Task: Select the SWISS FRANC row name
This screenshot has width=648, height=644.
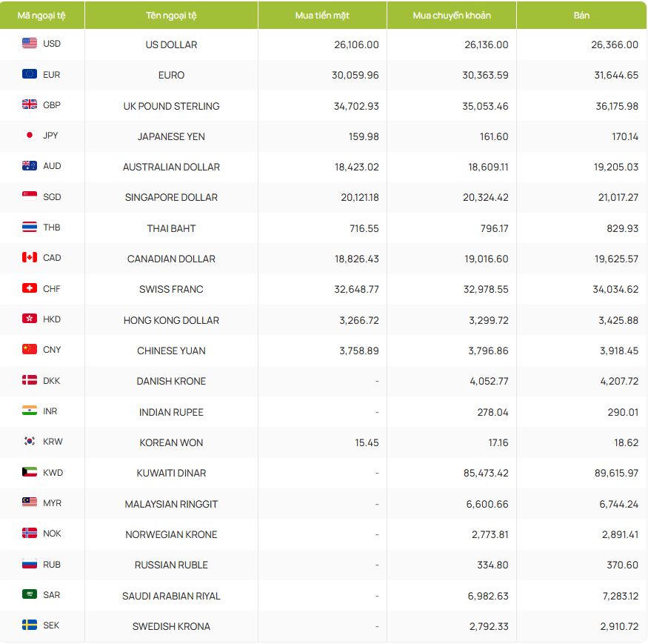Action: pyautogui.click(x=171, y=289)
